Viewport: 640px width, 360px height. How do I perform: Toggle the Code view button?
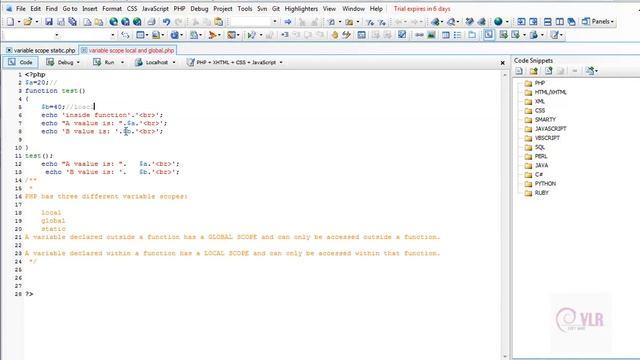20,62
